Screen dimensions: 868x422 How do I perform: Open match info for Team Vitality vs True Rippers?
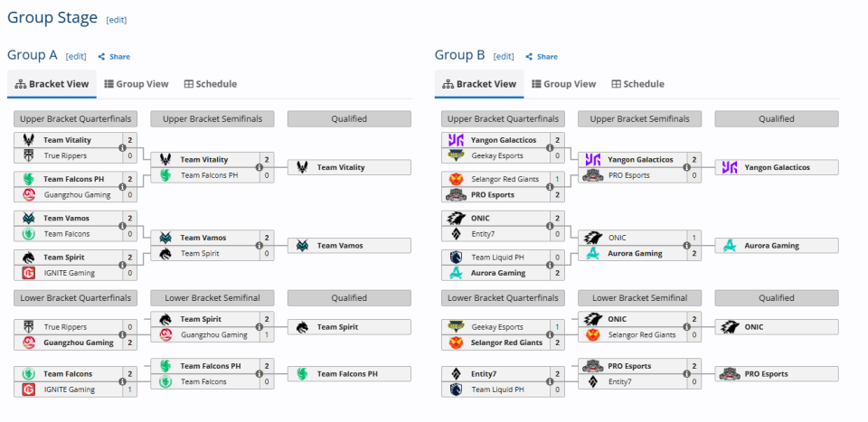coord(123,147)
